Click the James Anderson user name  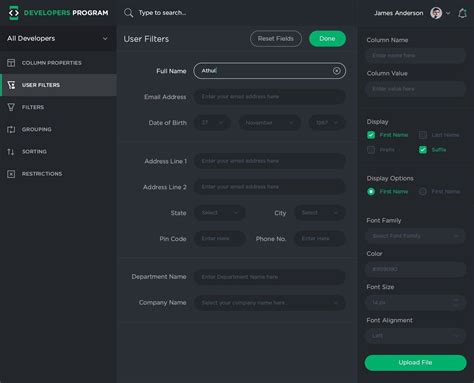398,13
